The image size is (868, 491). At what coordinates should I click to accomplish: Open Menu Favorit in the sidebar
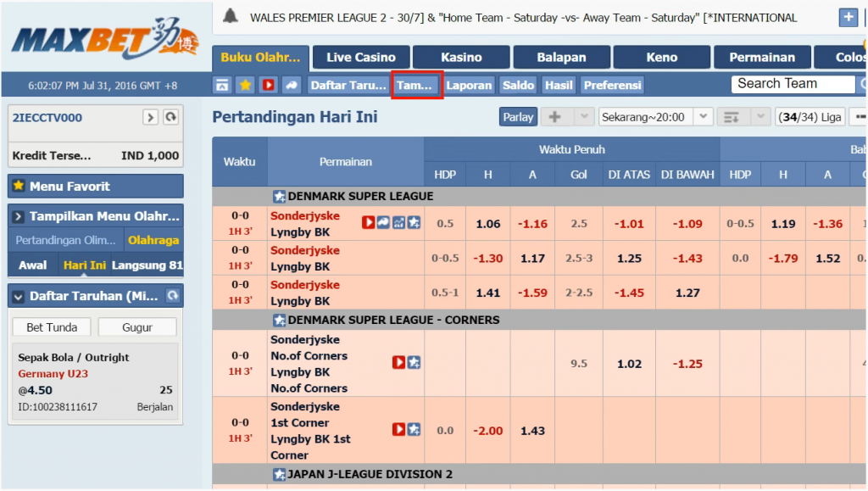[x=96, y=186]
